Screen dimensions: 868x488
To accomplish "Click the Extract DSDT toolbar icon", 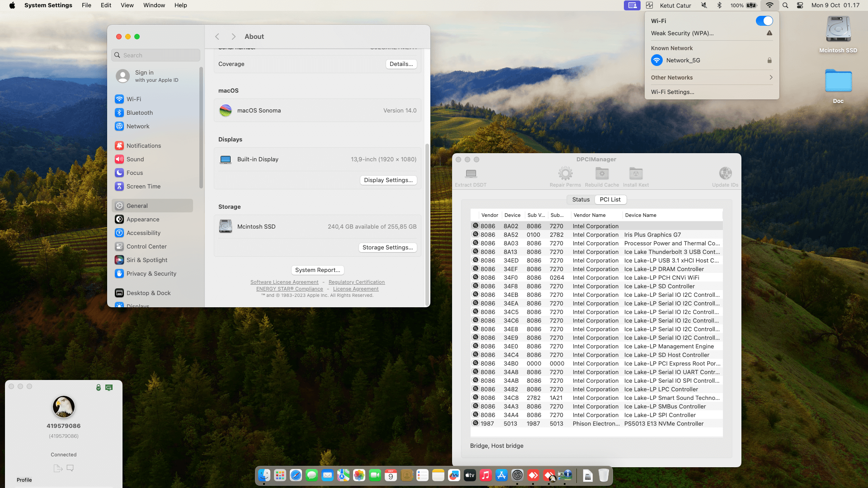I will (471, 174).
